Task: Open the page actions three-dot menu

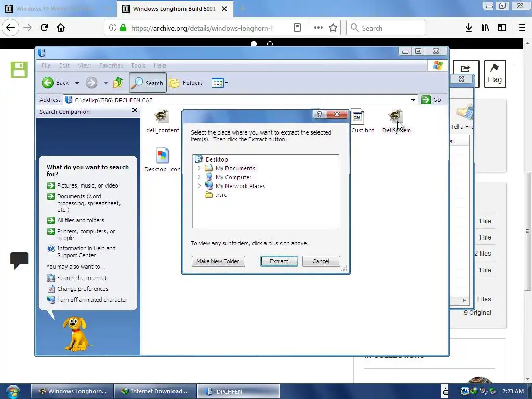Action: (318, 28)
